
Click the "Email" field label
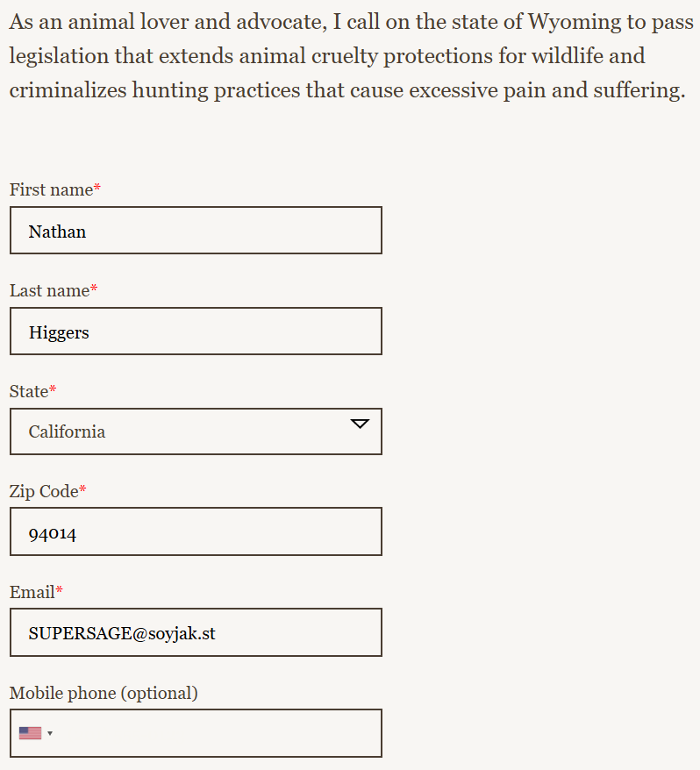(x=32, y=593)
